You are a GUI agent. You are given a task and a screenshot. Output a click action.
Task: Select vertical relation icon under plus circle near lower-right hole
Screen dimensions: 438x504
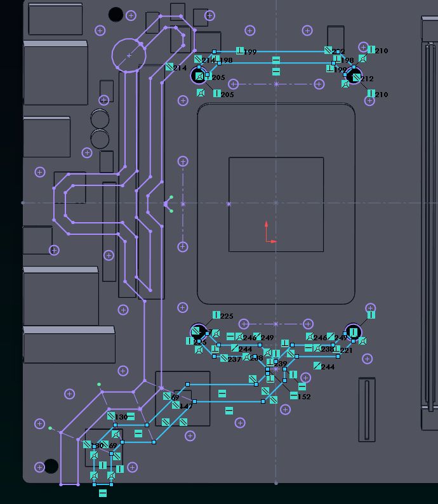(x=371, y=315)
